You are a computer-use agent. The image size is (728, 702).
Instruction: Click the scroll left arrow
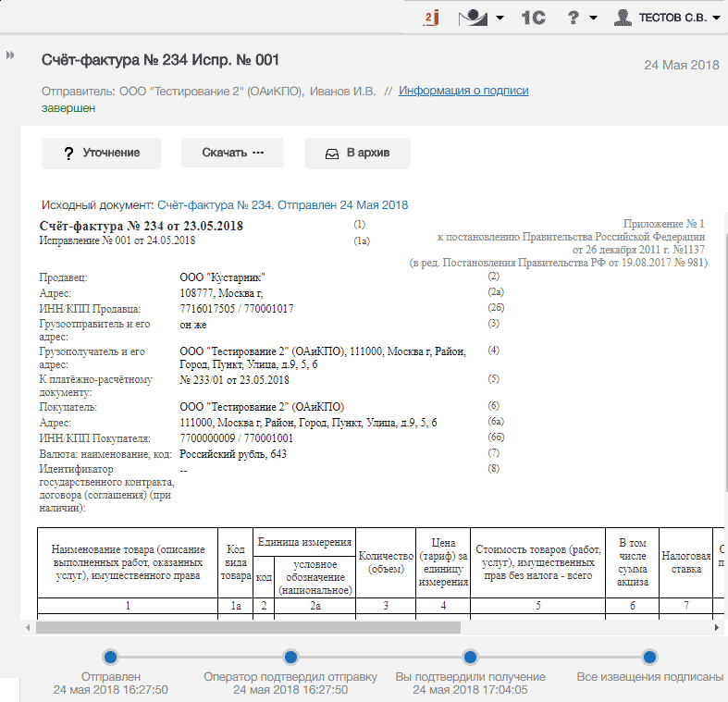(x=28, y=628)
